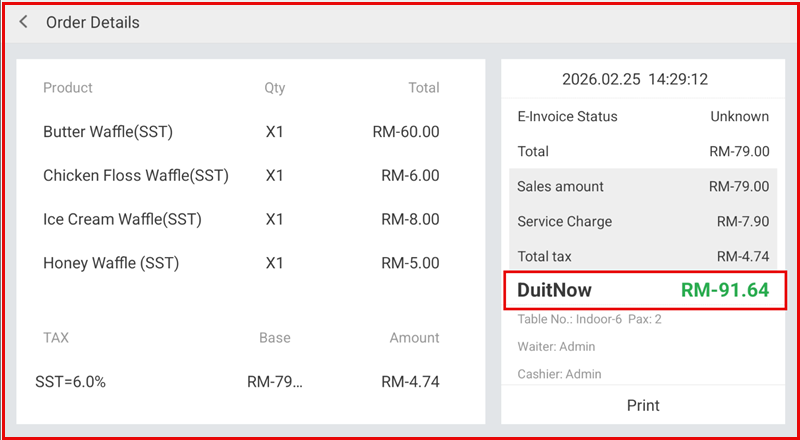The width and height of the screenshot is (800, 440).
Task: Click the Cashier: Admin label
Action: 558,374
